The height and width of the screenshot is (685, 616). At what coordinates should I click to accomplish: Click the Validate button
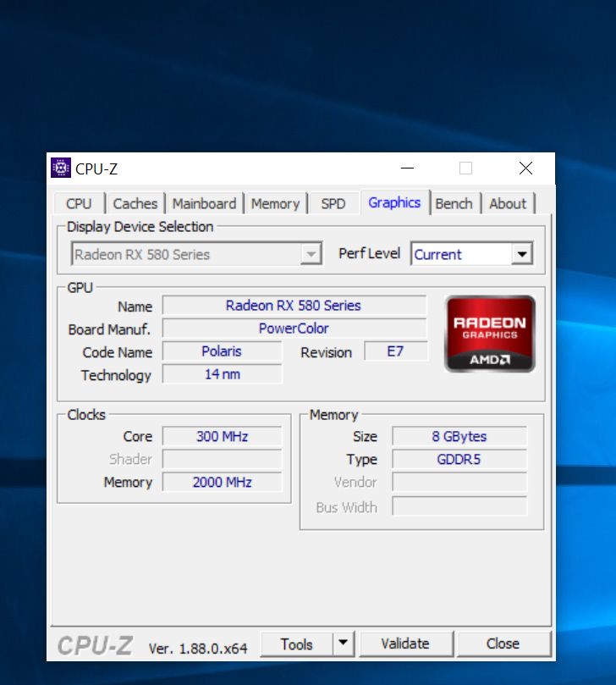click(405, 644)
